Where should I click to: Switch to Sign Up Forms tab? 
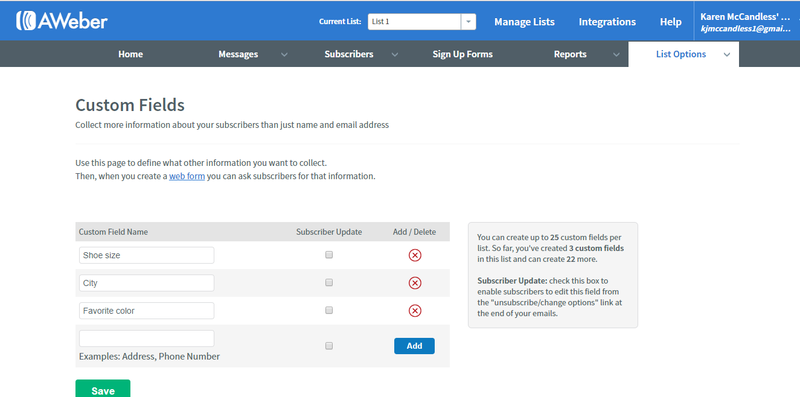[x=463, y=54]
